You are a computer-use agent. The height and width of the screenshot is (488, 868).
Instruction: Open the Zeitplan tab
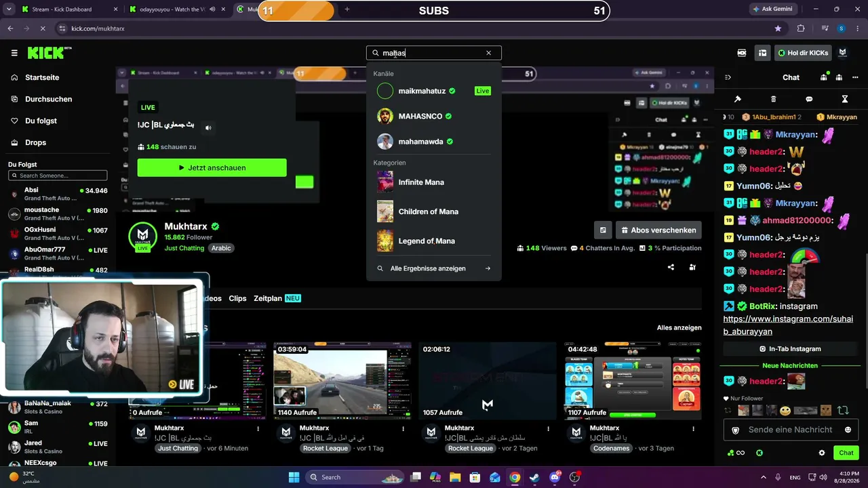[277, 298]
